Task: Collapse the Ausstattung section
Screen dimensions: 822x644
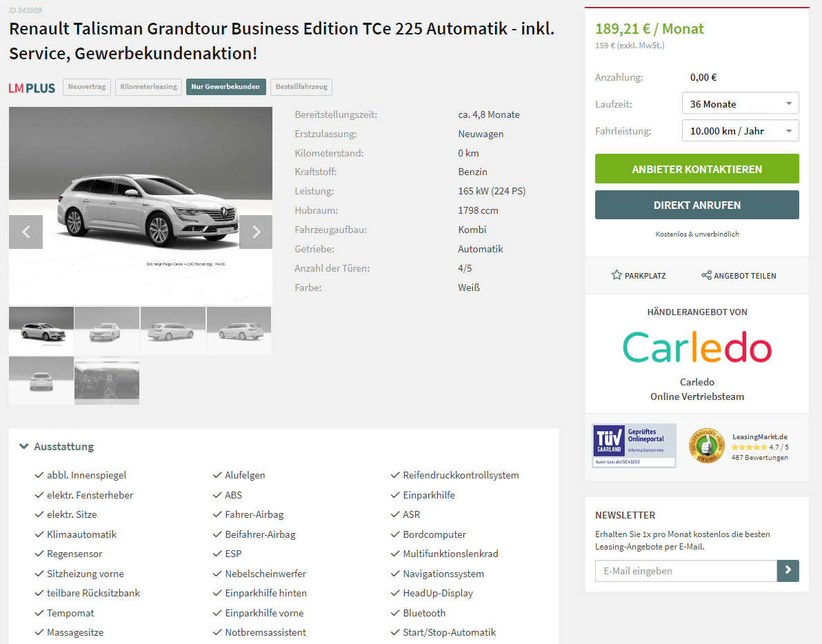Action: (57, 446)
